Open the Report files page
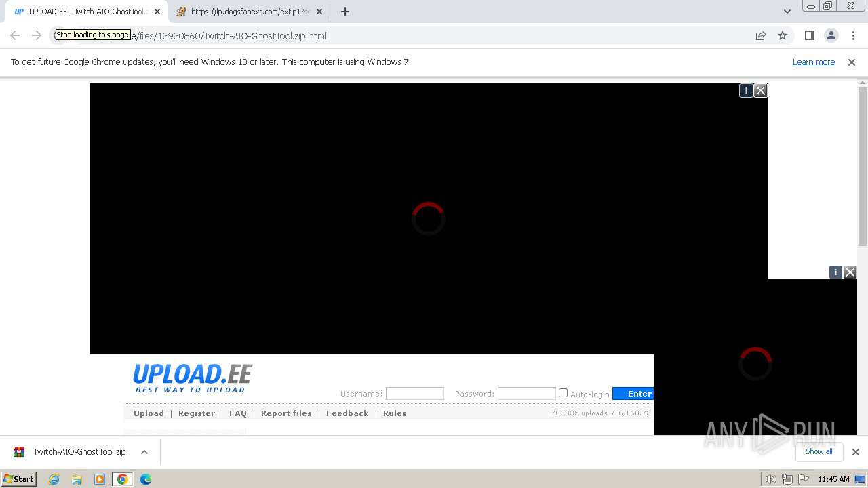 (x=286, y=413)
